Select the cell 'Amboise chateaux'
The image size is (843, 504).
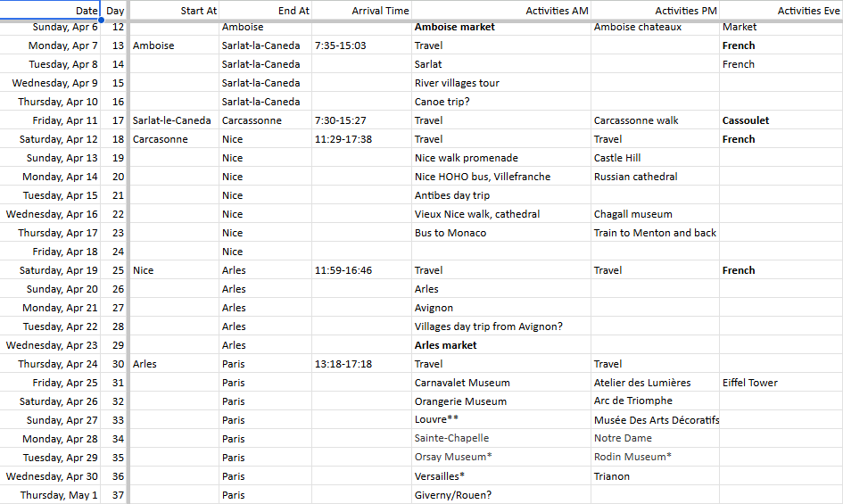click(656, 27)
